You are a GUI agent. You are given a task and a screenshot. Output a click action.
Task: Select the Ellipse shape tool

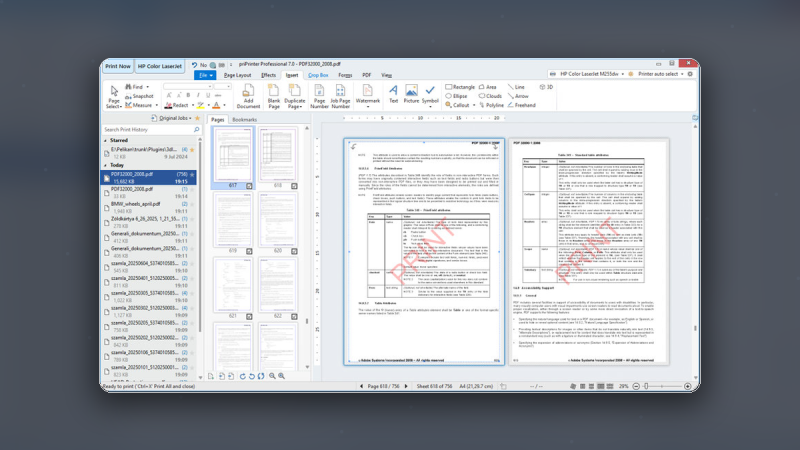[456, 96]
